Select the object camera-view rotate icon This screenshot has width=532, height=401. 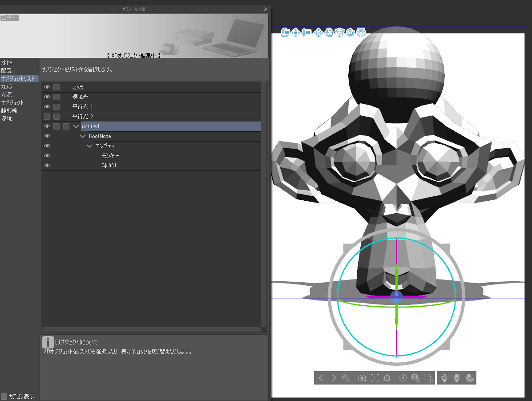pos(329,32)
